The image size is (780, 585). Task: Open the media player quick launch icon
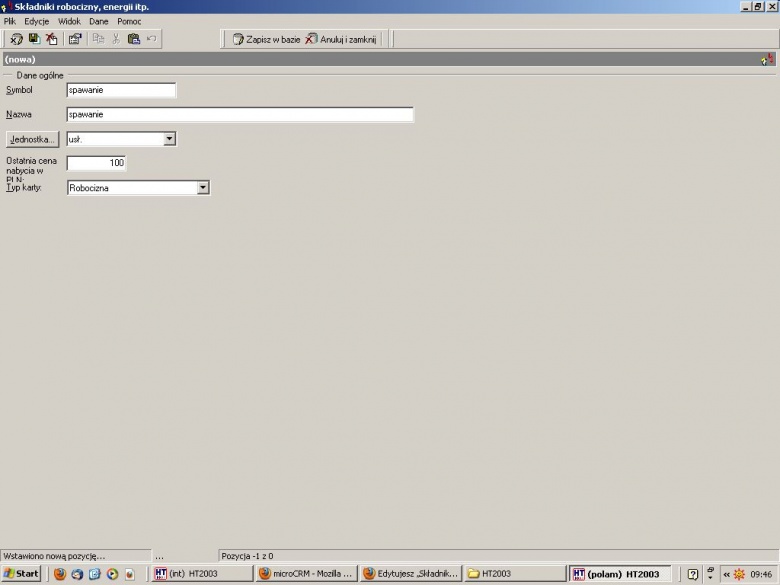pyautogui.click(x=112, y=574)
